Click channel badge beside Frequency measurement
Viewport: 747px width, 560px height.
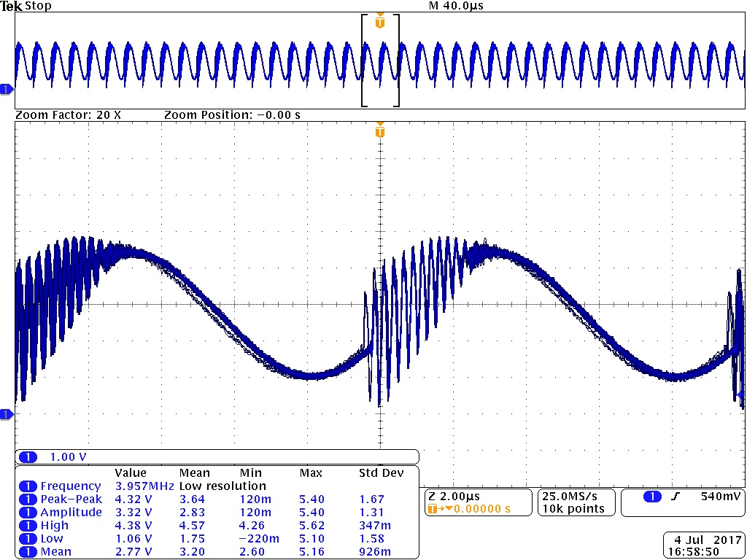coord(28,486)
